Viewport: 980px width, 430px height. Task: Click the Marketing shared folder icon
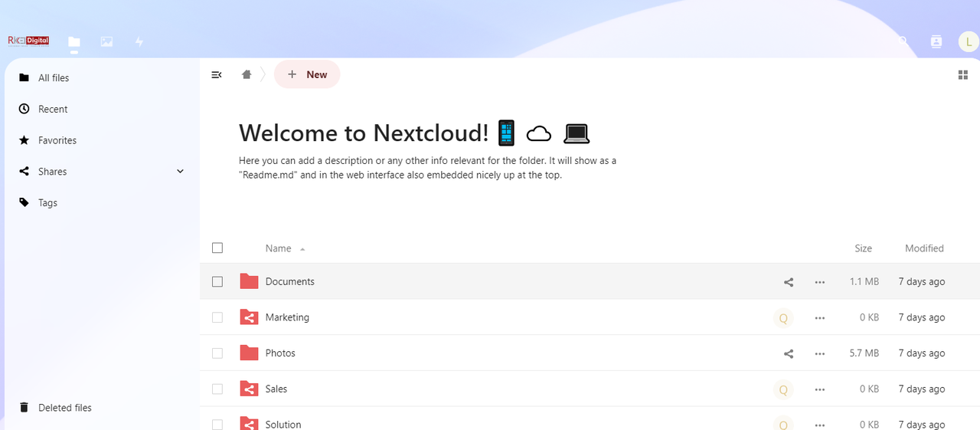point(249,317)
